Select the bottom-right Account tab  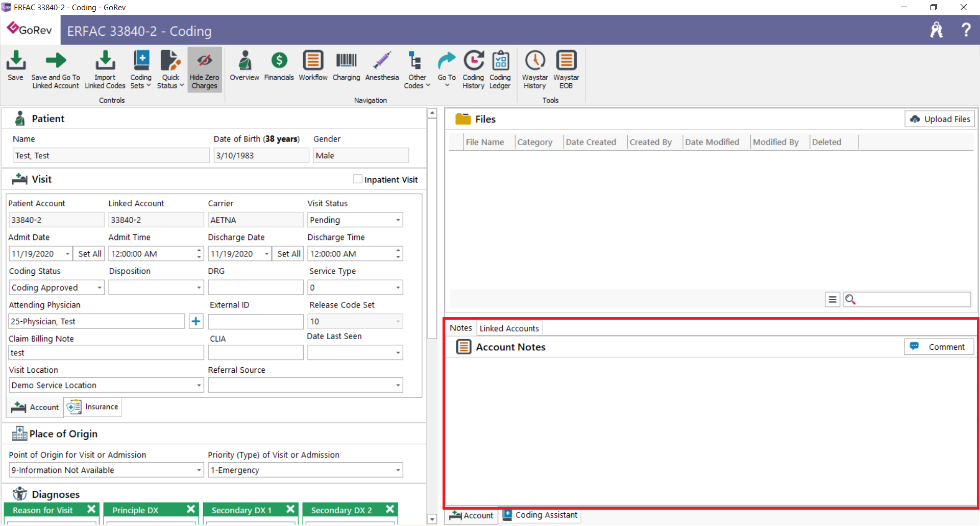point(472,515)
